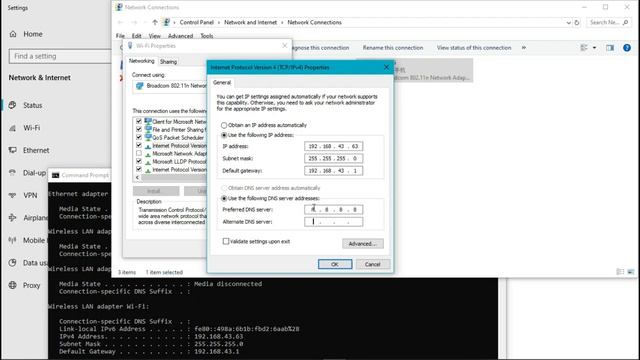Image resolution: width=640 pixels, height=360 pixels.
Task: Open Wi-Fi settings in sidebar
Action: click(25, 128)
